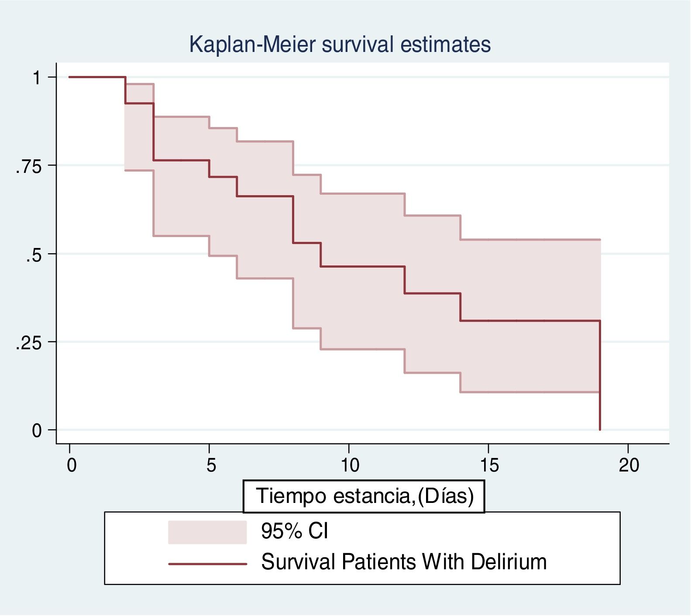The height and width of the screenshot is (616, 691).
Task: Select the Survival Patients With Delirium legend text
Action: coord(404,562)
